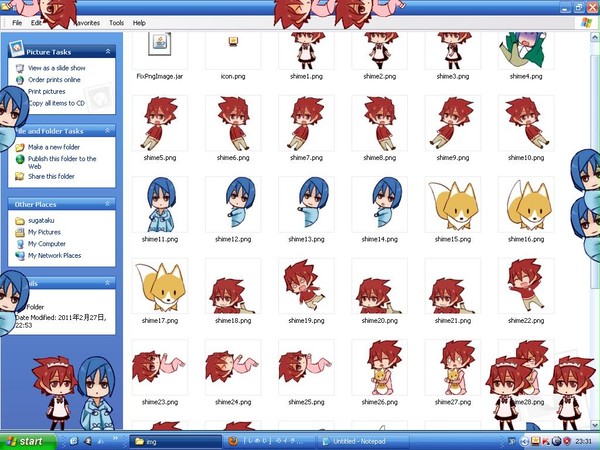Select shime5.png thumbnail

160,123
